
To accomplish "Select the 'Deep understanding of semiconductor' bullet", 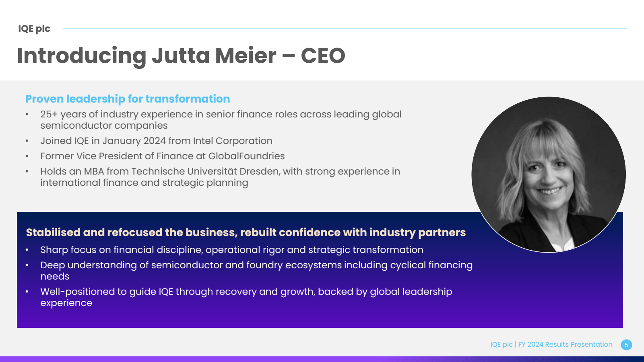I will click(256, 271).
